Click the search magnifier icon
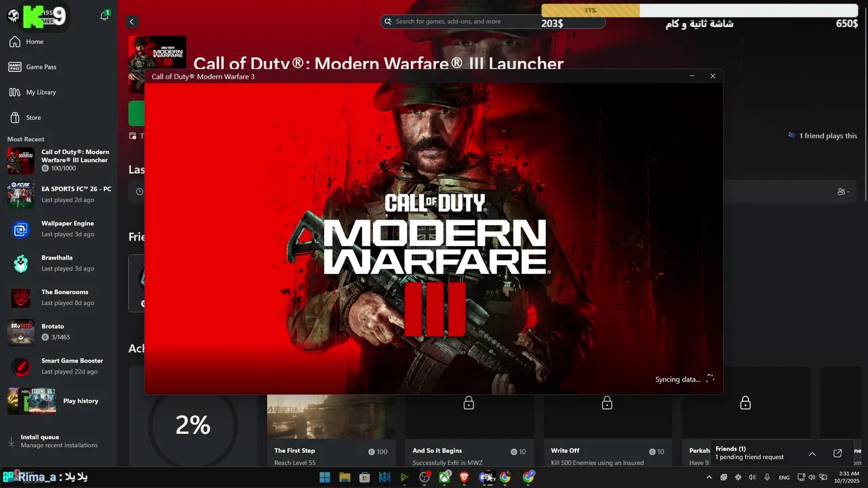Screen dimensions: 868x488 [x=388, y=22]
